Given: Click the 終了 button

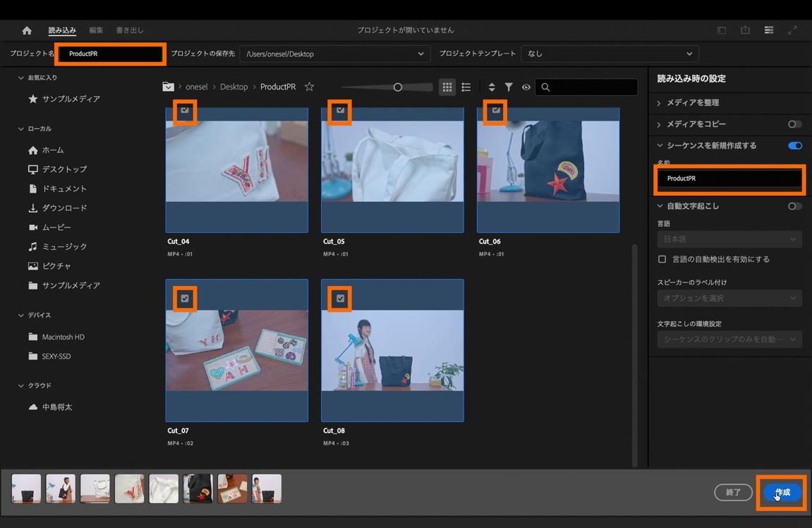Looking at the screenshot, I should click(x=733, y=492).
